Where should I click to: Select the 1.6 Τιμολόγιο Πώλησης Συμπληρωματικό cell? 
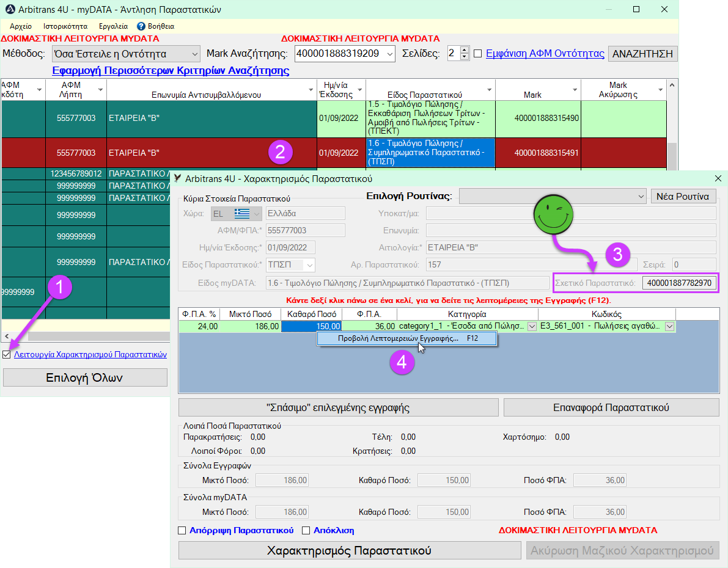430,153
